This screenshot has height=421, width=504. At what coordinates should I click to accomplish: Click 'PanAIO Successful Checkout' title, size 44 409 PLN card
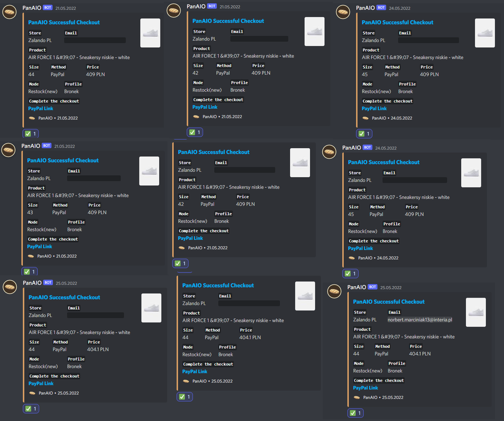pos(64,22)
